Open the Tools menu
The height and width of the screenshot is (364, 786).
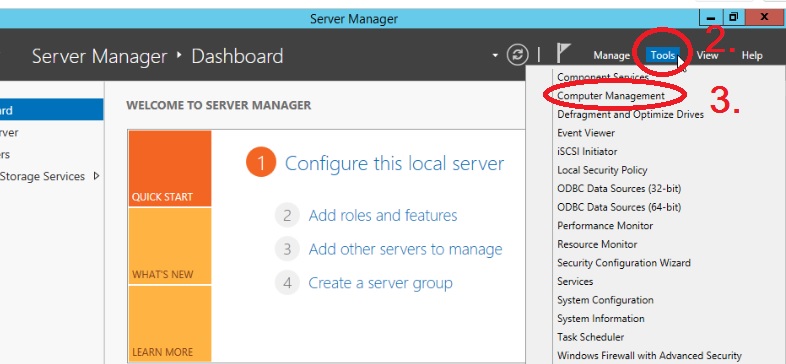tap(663, 55)
